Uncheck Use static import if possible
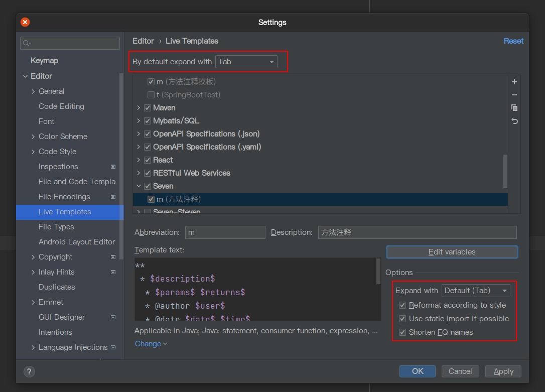 tap(402, 319)
